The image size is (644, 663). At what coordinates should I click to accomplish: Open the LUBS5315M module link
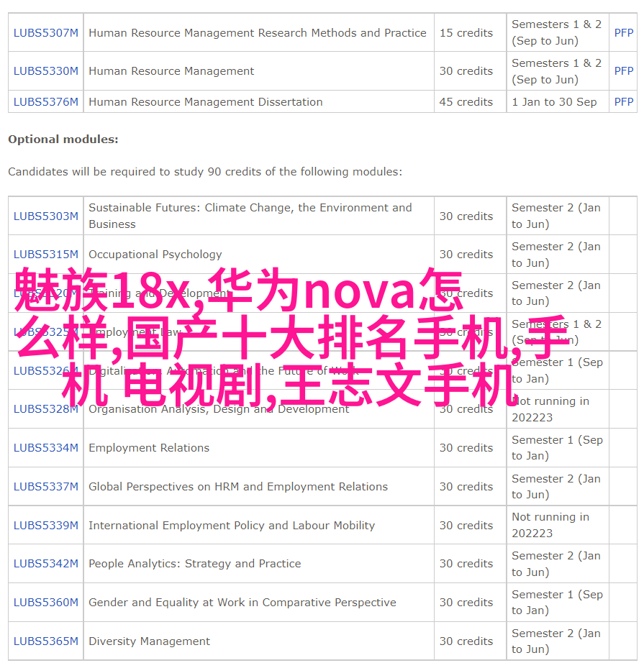pos(46,254)
